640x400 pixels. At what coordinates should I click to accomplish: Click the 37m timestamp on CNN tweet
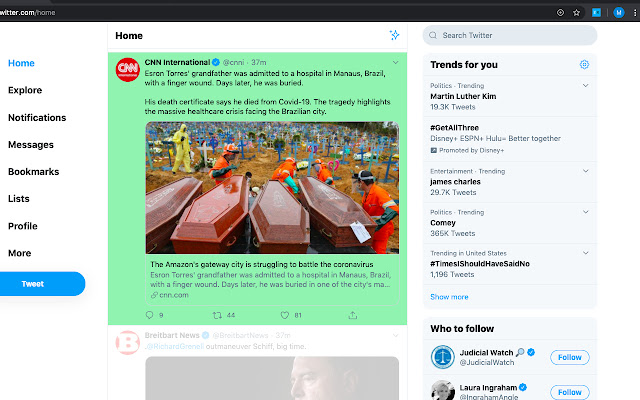tap(258, 62)
